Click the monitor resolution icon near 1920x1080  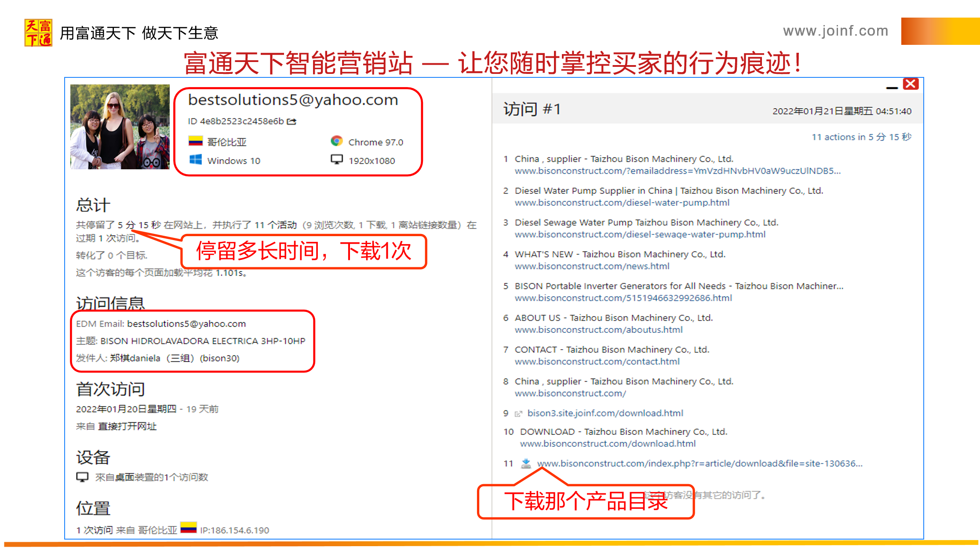337,160
